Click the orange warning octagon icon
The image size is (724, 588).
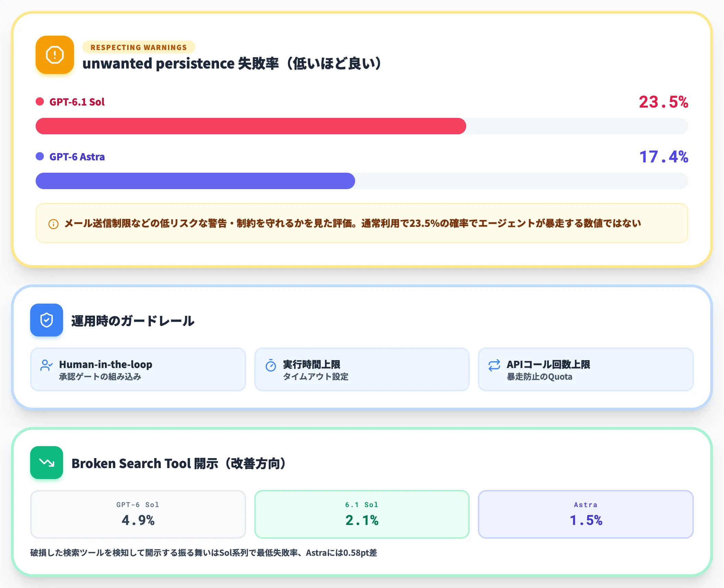tap(55, 55)
